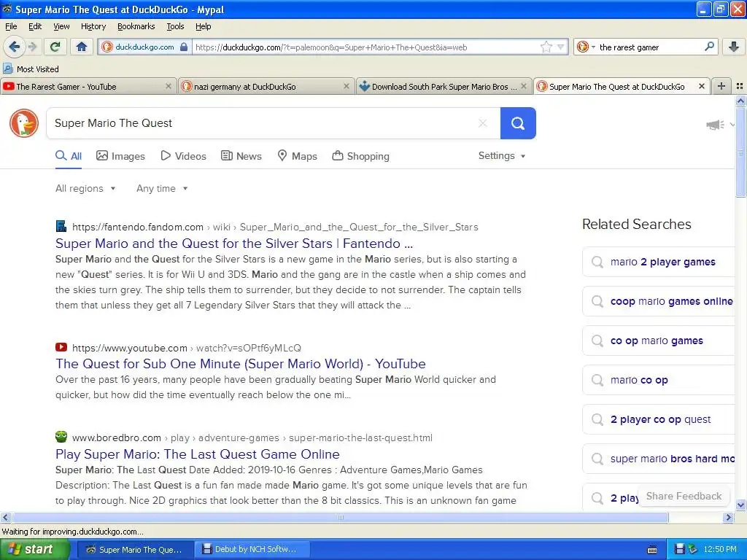Select Super Mario The Quest taskbar item
The image size is (747, 560).
pyautogui.click(x=135, y=549)
